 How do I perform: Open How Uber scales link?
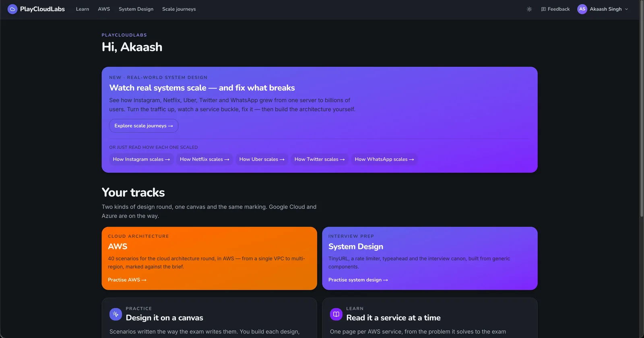click(x=262, y=159)
